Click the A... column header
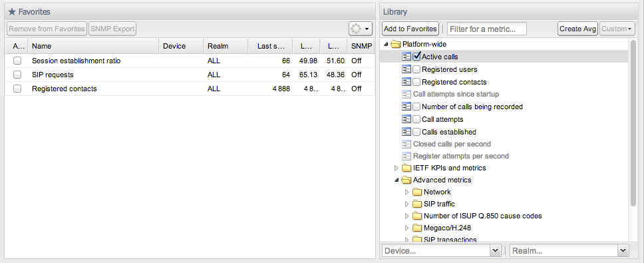The height and width of the screenshot is (263, 644). 17,46
